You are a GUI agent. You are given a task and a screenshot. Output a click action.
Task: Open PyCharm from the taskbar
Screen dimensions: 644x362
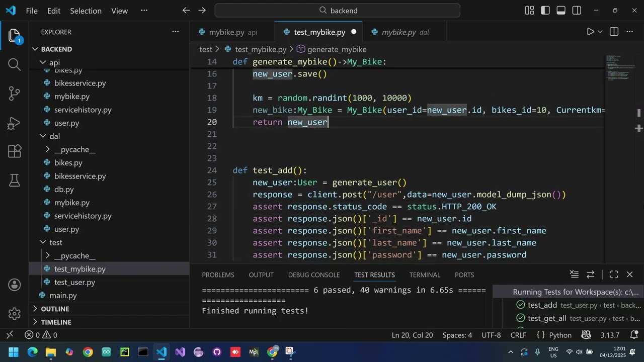tap(124, 352)
